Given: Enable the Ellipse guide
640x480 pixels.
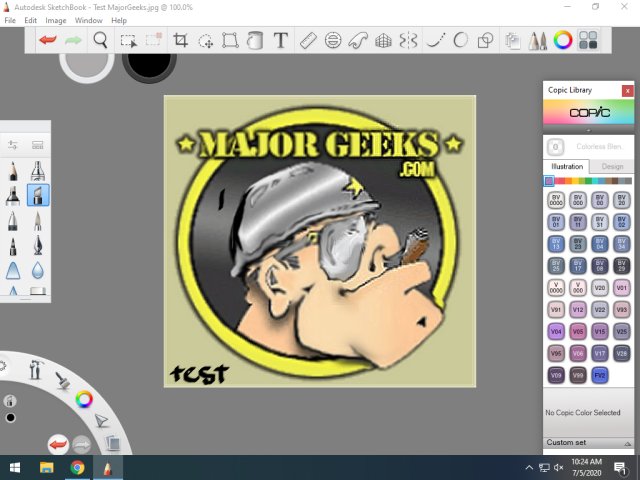Looking at the screenshot, I should point(333,40).
